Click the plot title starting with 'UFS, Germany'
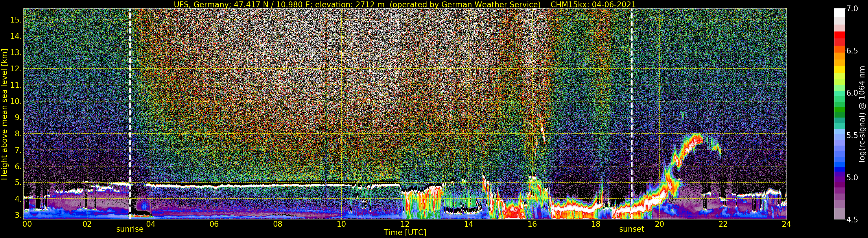This screenshot has width=868, height=238. coord(405,4)
